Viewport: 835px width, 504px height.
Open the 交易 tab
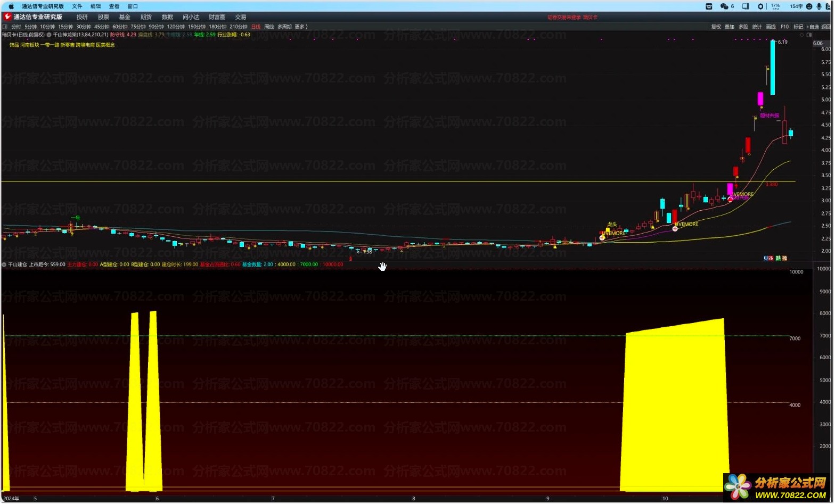[241, 17]
